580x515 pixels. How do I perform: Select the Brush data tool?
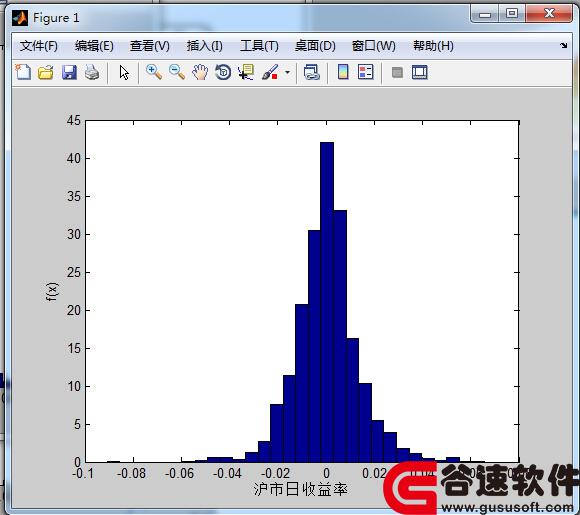[270, 72]
